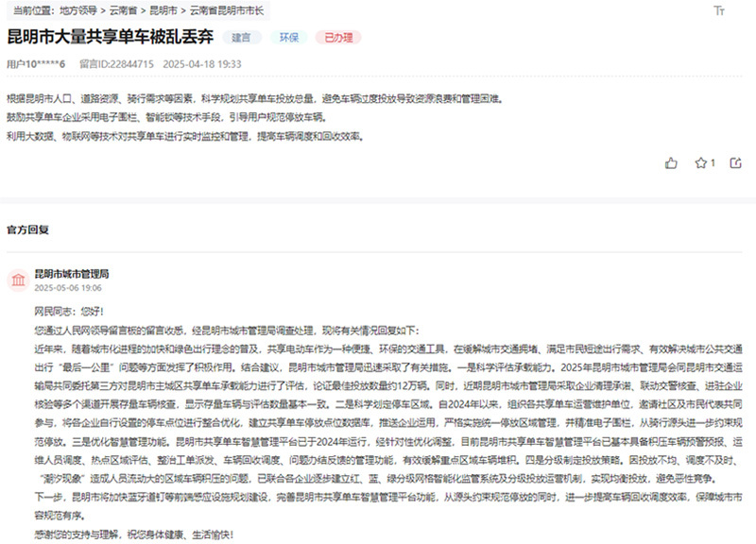Click the 官方回复 section heading
This screenshot has width=756, height=544.
tap(28, 229)
